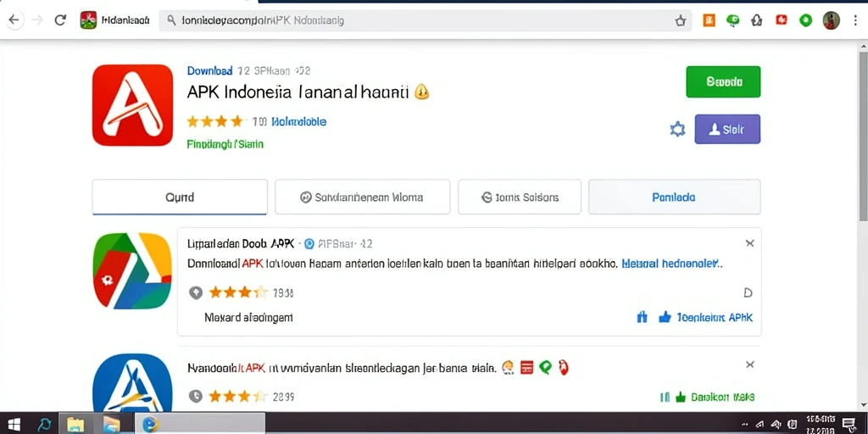The height and width of the screenshot is (434, 868).
Task: Click the green button near the title
Action: [x=723, y=82]
